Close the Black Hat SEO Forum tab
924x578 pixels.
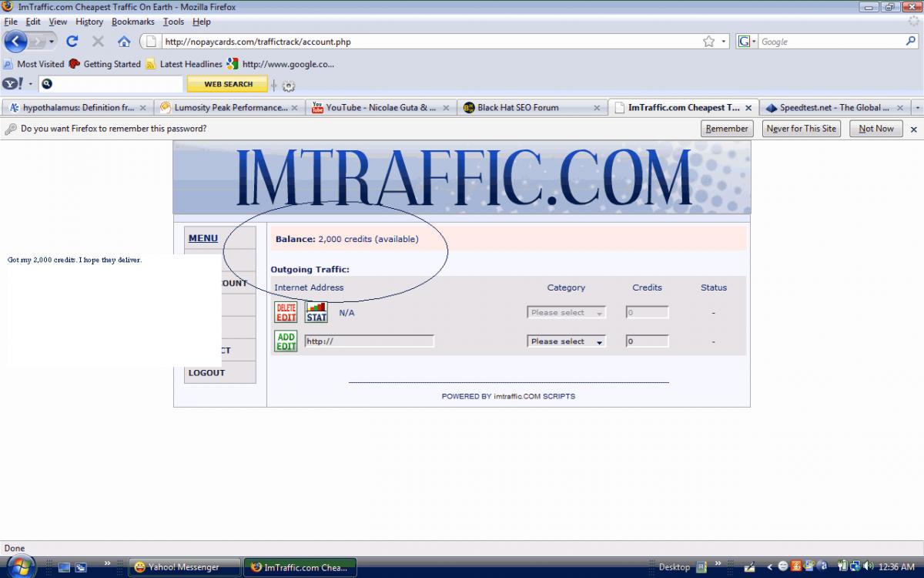(x=595, y=108)
